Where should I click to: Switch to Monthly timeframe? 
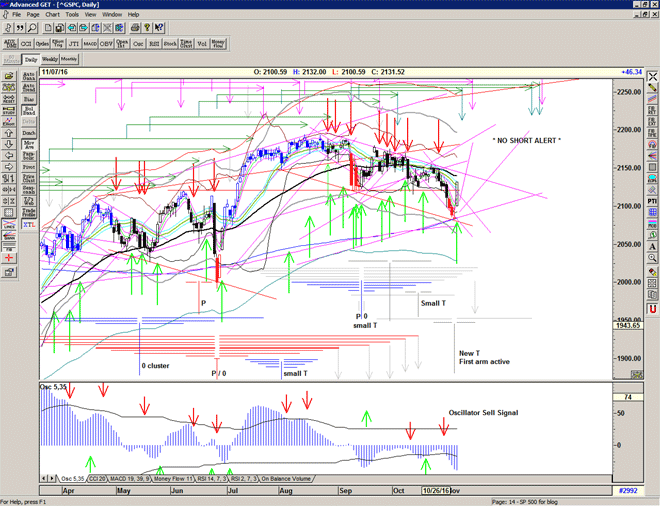pos(70,60)
